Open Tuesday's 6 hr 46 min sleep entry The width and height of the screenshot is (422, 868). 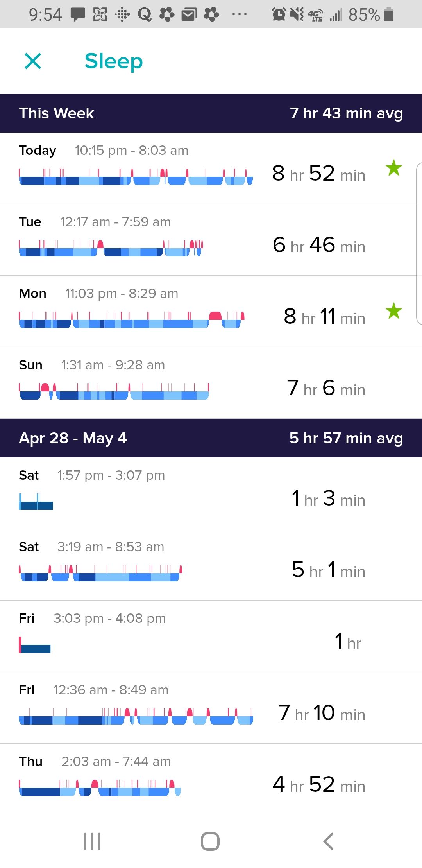(x=211, y=240)
